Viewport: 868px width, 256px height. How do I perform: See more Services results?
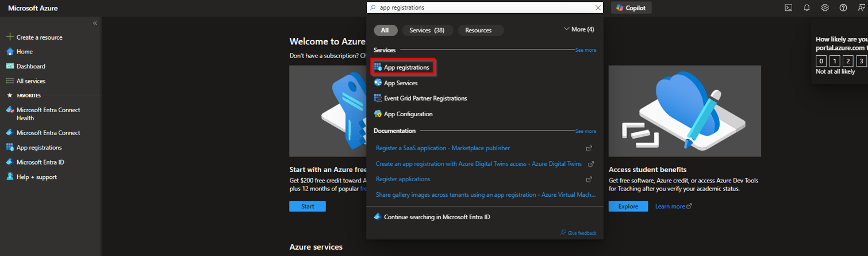(585, 51)
